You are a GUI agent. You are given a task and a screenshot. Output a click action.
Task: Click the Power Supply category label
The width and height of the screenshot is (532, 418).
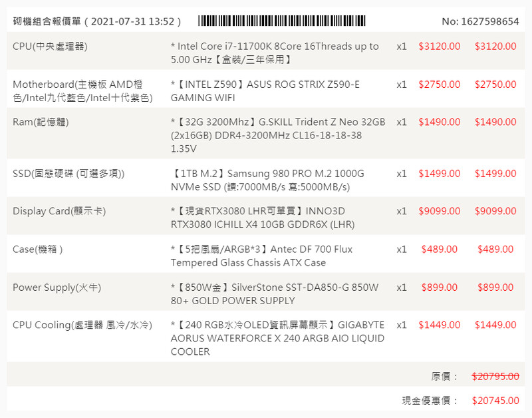(57, 287)
